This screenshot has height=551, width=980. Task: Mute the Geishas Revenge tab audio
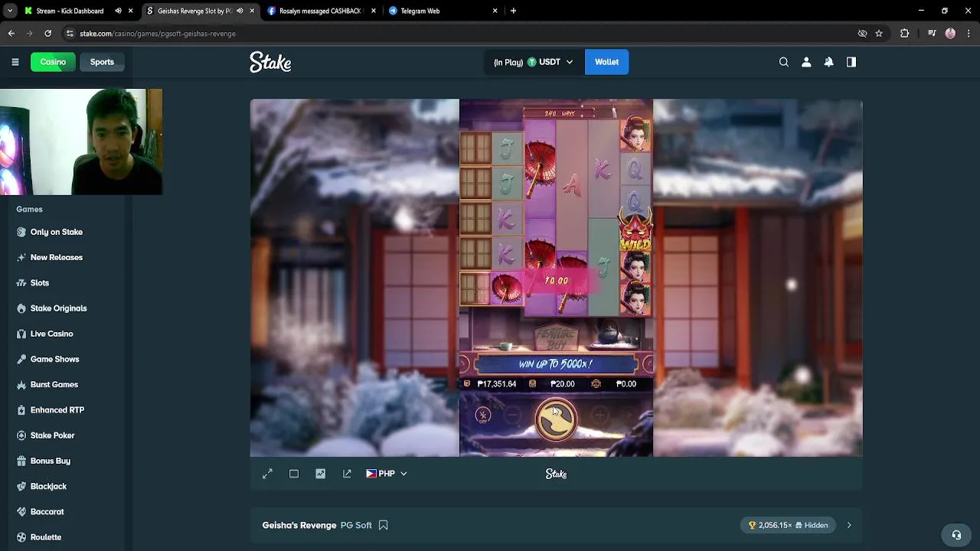coord(240,11)
